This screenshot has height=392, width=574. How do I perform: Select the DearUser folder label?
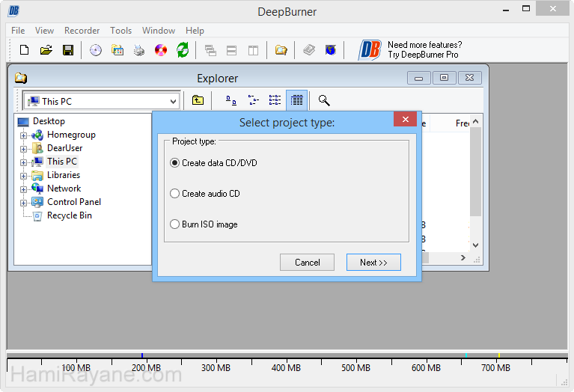tap(65, 148)
